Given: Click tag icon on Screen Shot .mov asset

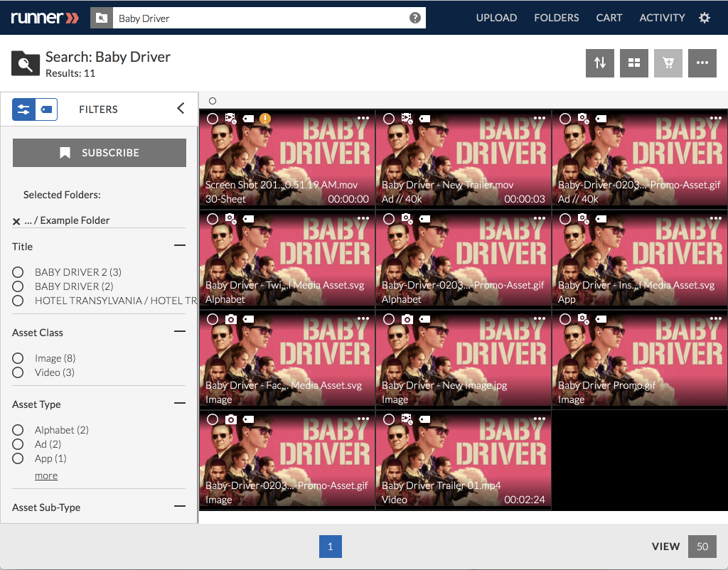Looking at the screenshot, I should [x=248, y=119].
